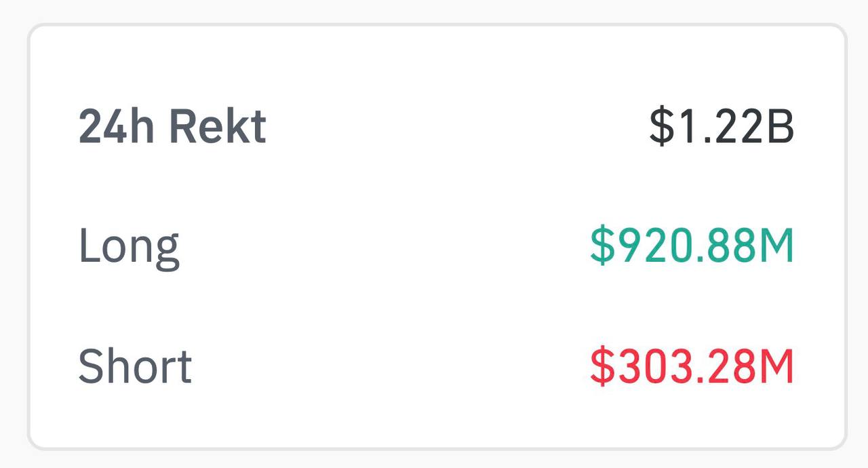Click the 24h Rekt heading label
This screenshot has height=468, width=868.
click(172, 127)
